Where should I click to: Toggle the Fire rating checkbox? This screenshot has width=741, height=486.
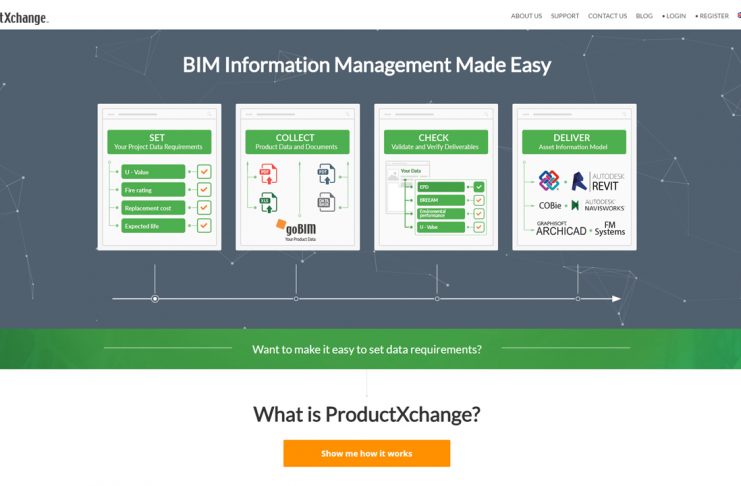point(204,190)
